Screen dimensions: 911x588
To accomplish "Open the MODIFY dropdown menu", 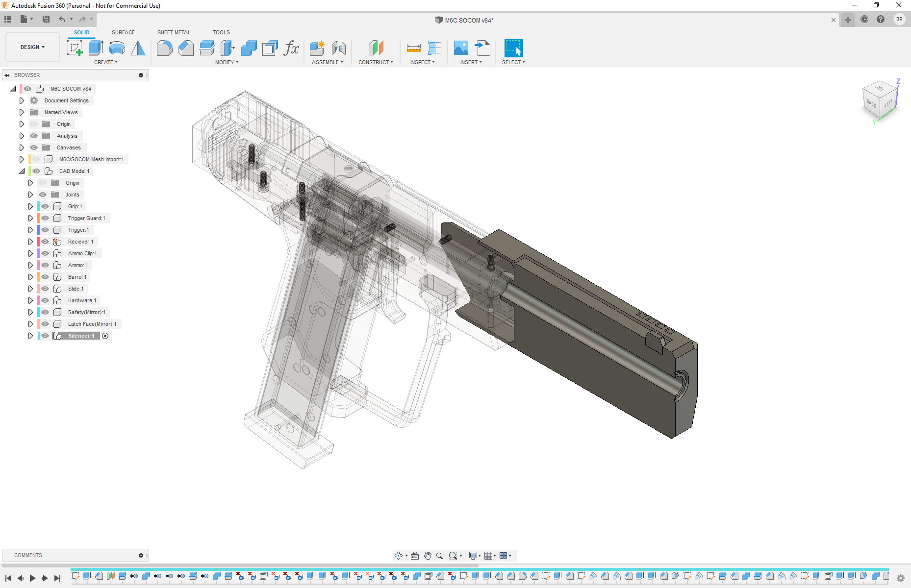I will pos(227,62).
